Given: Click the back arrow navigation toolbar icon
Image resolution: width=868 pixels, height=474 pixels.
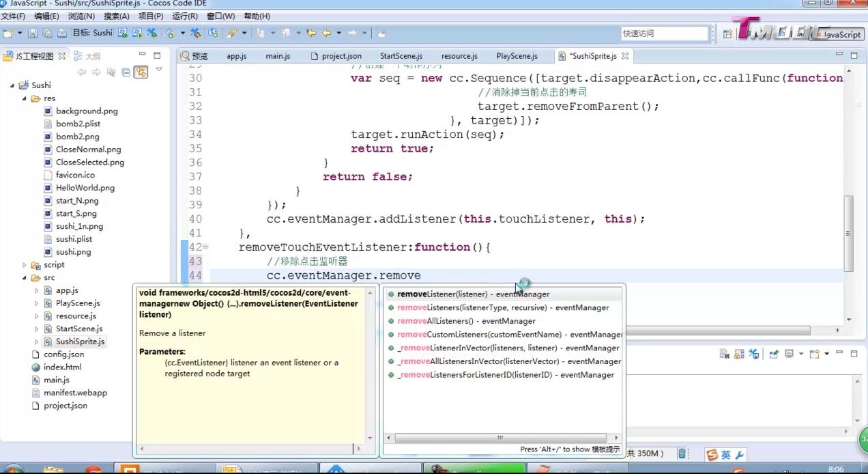Looking at the screenshot, I should point(326,33).
